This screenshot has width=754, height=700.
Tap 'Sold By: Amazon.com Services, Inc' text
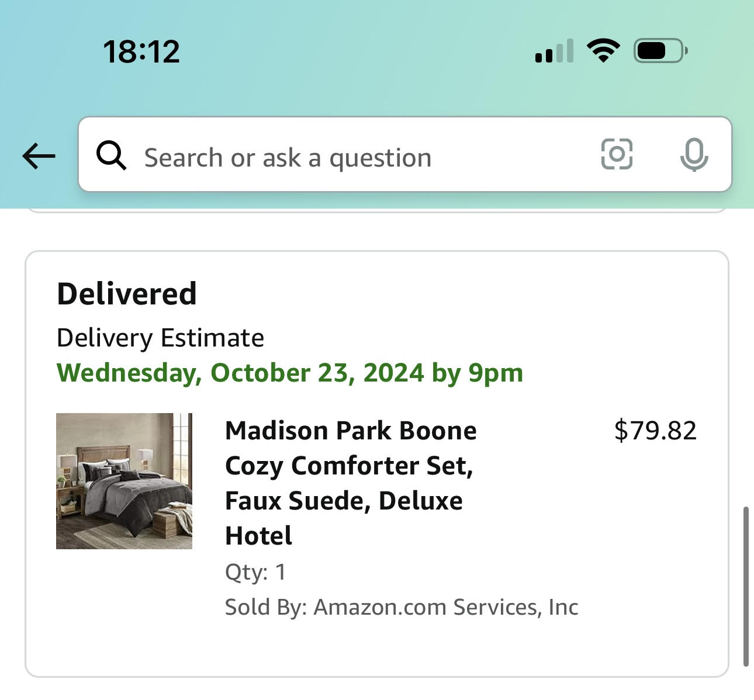click(x=402, y=607)
